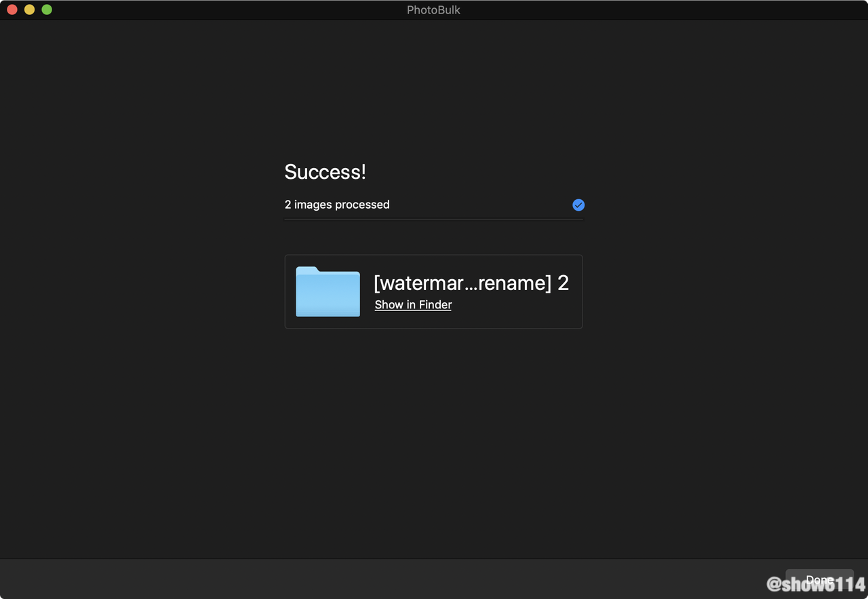Click the blank area below the folder card
868x599 pixels.
point(433,440)
